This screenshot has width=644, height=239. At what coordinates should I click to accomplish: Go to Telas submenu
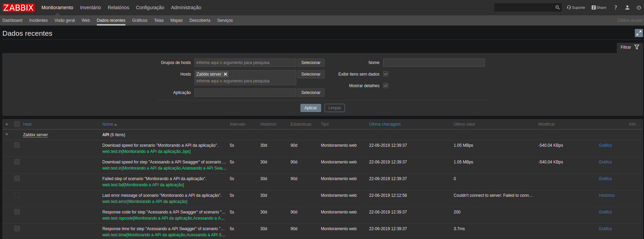(x=159, y=20)
